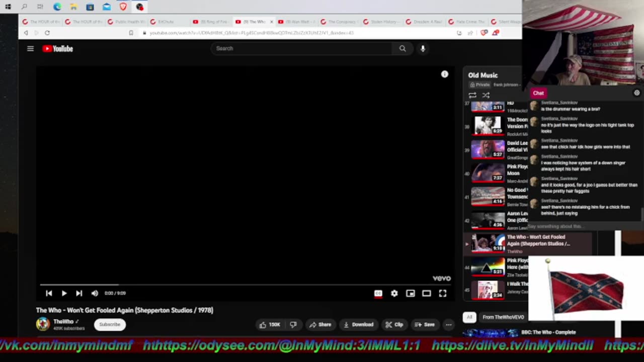Viewport: 644px width, 362px height.
Task: Select current Who playlist entry thumbnail
Action: 488,243
